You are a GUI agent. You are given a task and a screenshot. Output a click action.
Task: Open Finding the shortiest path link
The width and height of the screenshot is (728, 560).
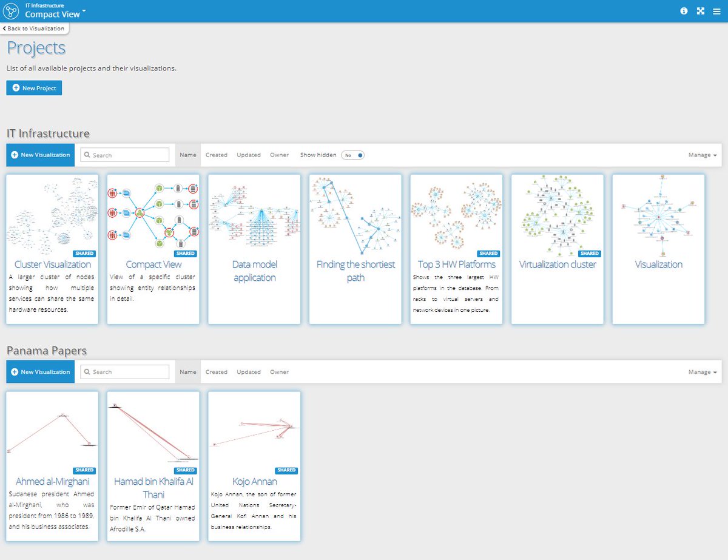(356, 271)
